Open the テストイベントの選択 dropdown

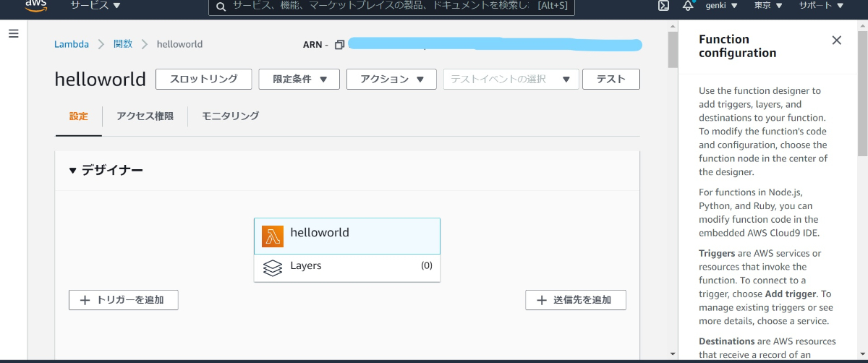pos(511,80)
